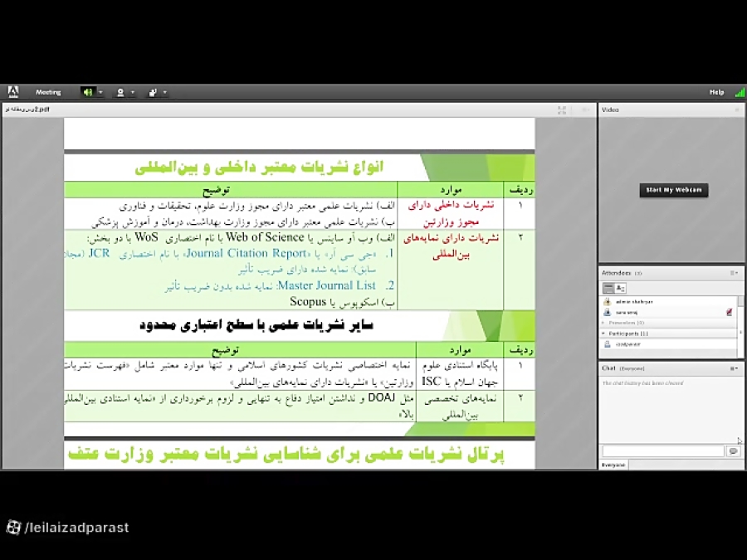
Task: Send the chat message with bubble icon
Action: [733, 451]
